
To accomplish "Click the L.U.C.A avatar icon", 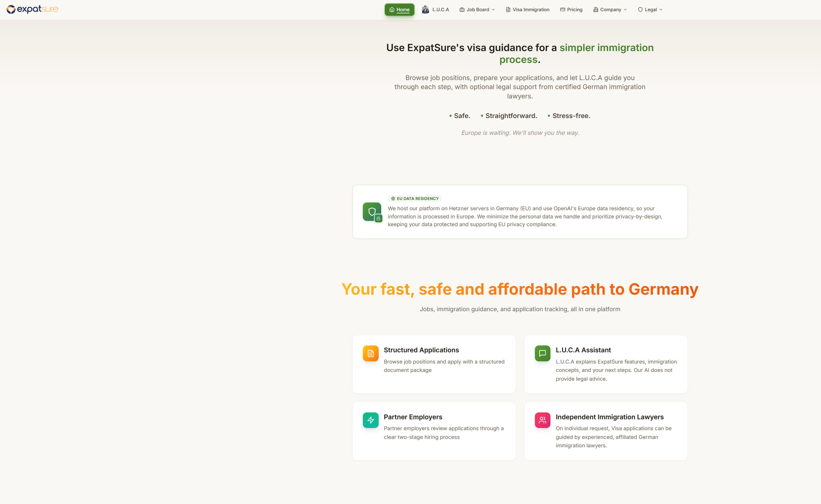I will coord(425,10).
